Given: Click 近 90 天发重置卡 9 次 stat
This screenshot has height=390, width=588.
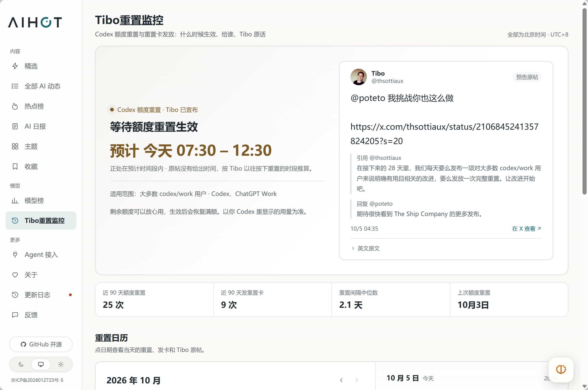Looking at the screenshot, I should click(273, 300).
